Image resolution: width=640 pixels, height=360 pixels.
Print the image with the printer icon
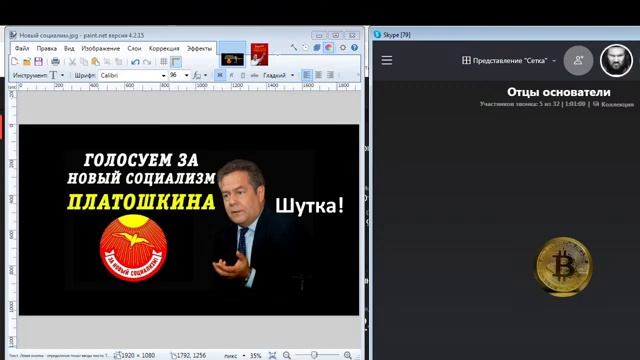pyautogui.click(x=56, y=62)
